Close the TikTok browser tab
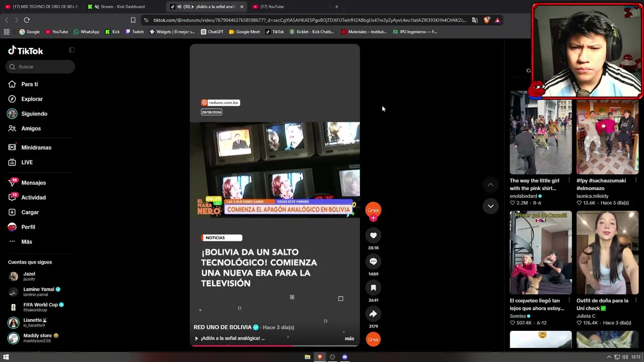This screenshot has height=362, width=644. click(x=242, y=7)
